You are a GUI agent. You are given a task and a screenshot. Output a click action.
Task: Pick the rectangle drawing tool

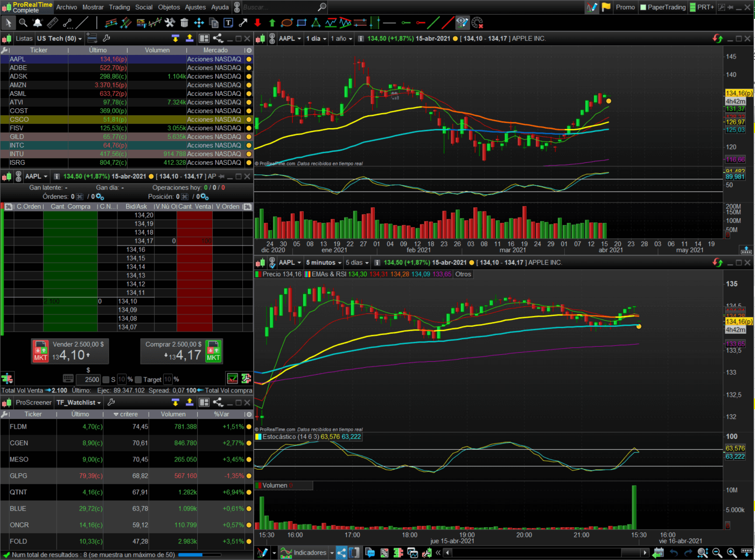point(302,23)
